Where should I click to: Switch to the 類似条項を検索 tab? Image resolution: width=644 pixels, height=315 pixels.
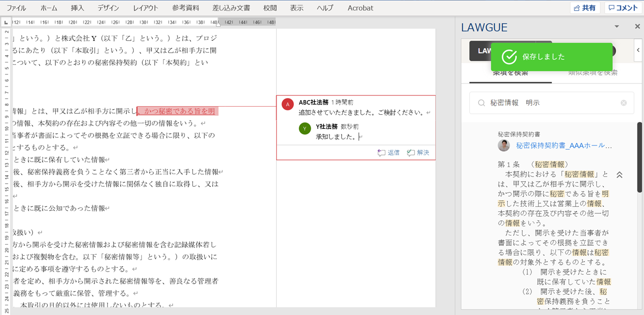[593, 73]
